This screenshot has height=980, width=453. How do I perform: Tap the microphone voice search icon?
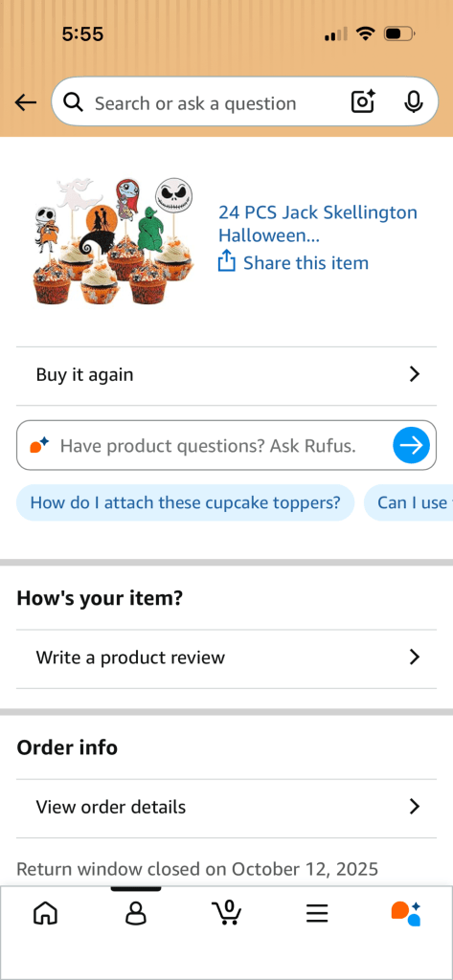(x=413, y=101)
